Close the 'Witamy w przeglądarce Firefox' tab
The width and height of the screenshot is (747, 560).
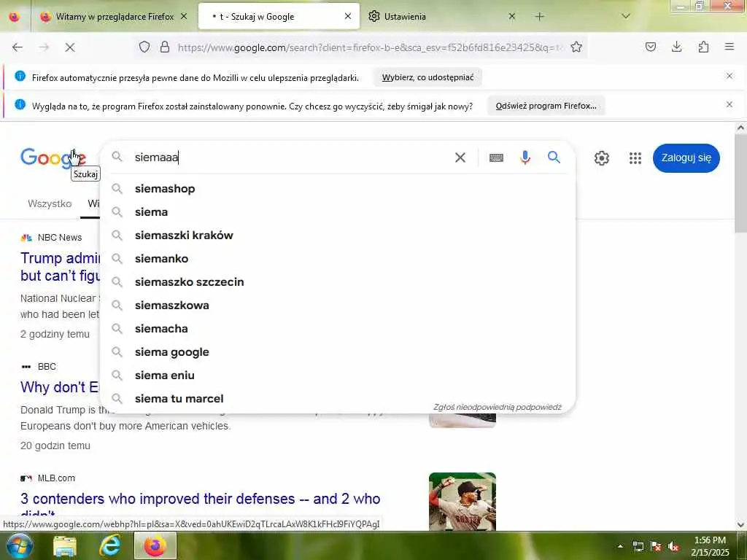184,16
